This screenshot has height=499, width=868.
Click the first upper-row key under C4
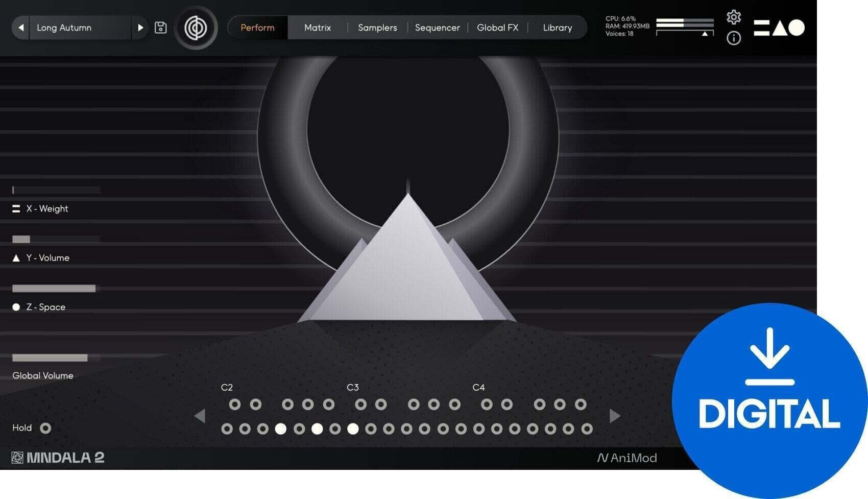pos(487,405)
